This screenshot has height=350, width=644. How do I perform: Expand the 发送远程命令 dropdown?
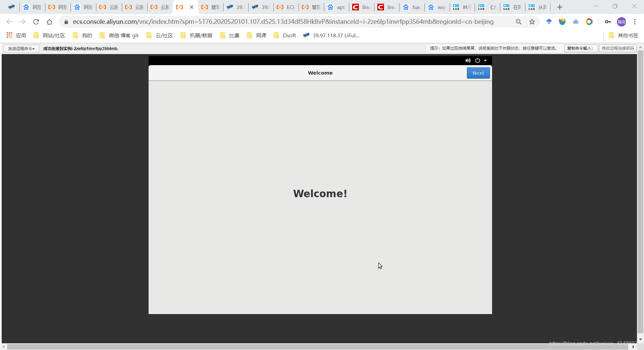(x=21, y=48)
